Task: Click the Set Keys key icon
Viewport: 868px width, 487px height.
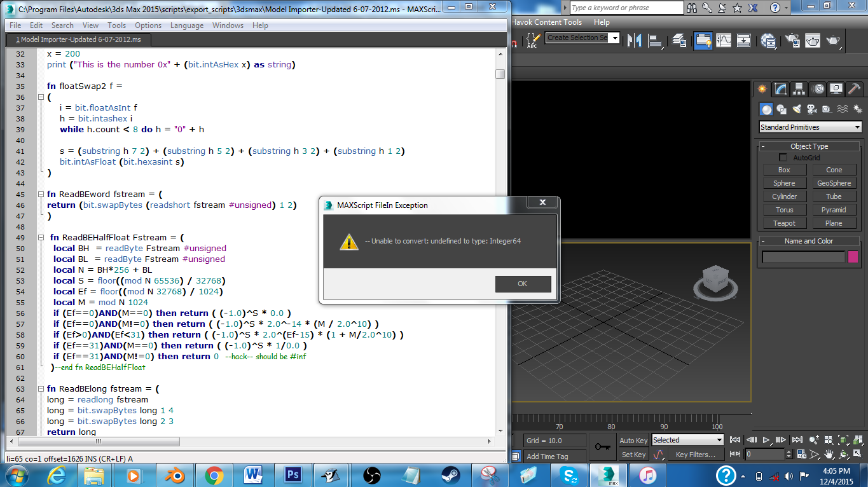Action: (602, 447)
